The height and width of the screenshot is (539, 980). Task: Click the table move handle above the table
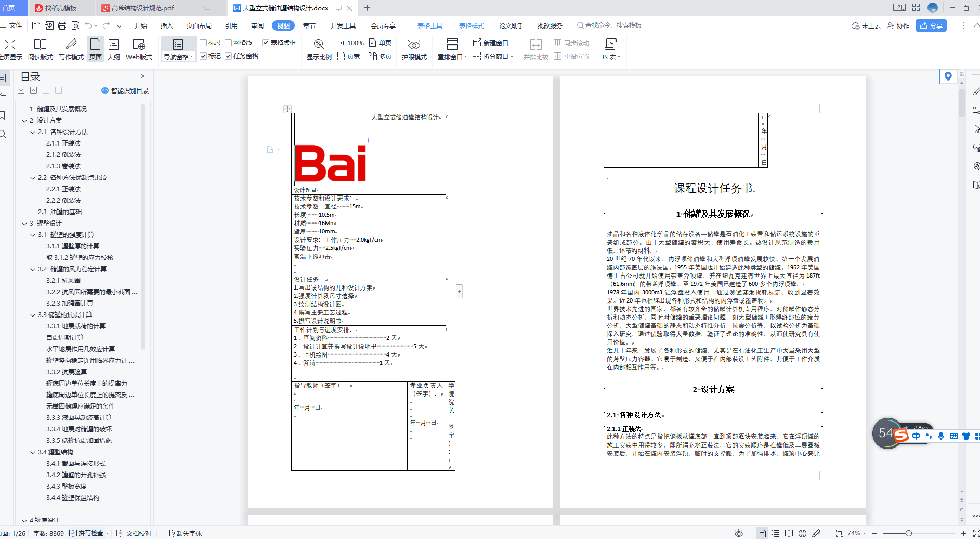(287, 109)
